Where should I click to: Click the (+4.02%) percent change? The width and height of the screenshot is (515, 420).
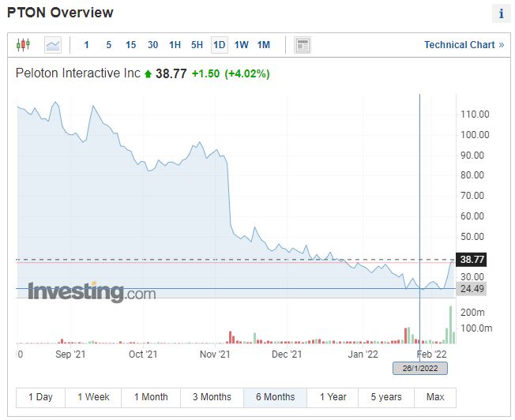tap(247, 73)
